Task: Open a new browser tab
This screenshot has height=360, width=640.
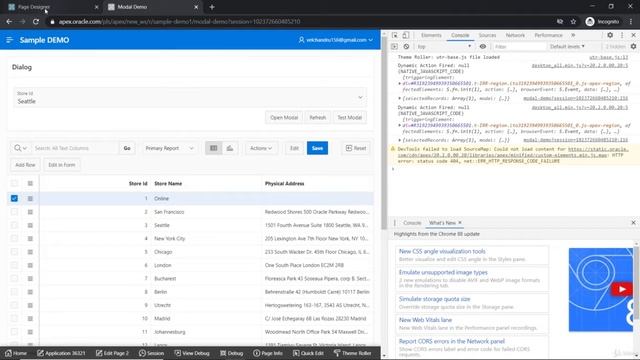Action: pyautogui.click(x=212, y=7)
